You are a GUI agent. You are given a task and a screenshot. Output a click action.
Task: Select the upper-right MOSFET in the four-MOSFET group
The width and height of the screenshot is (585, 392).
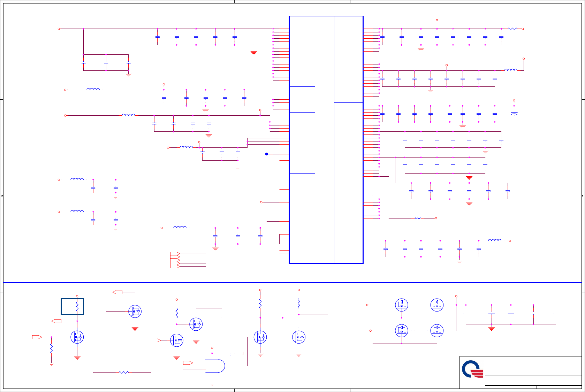pyautogui.click(x=437, y=305)
